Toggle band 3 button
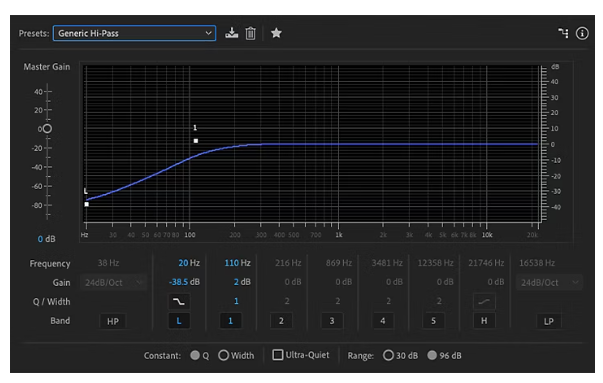The width and height of the screenshot is (603, 383). coord(332,321)
